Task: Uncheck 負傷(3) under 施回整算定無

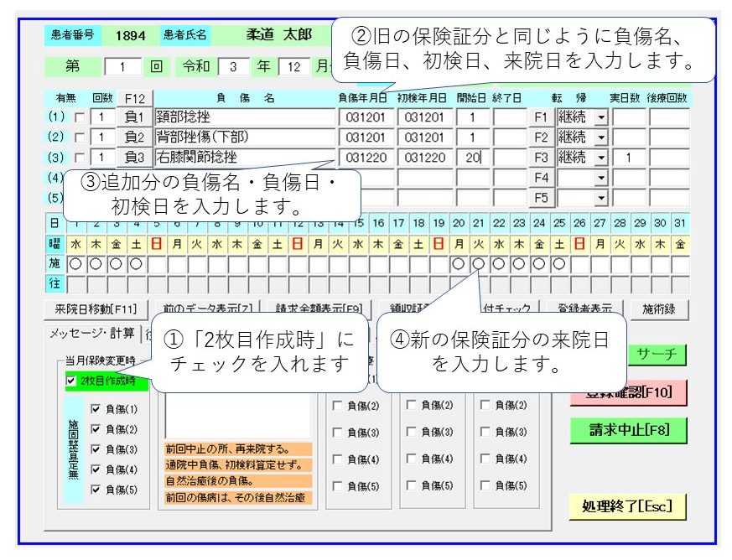Action: click(x=96, y=449)
